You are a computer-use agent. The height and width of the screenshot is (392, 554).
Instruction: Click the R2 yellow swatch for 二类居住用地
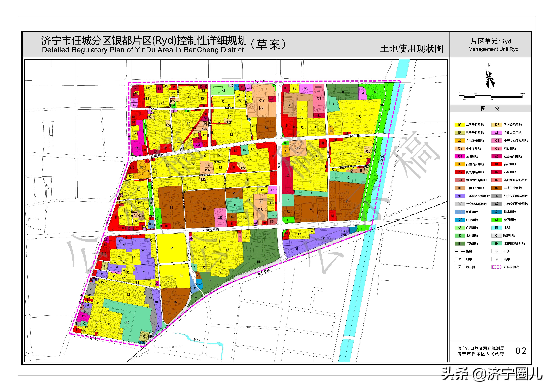460,125
